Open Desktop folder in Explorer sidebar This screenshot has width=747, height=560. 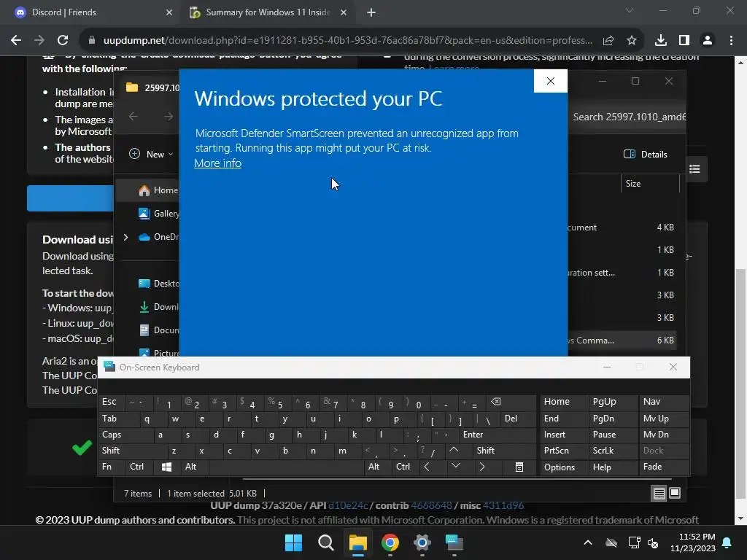(x=159, y=284)
